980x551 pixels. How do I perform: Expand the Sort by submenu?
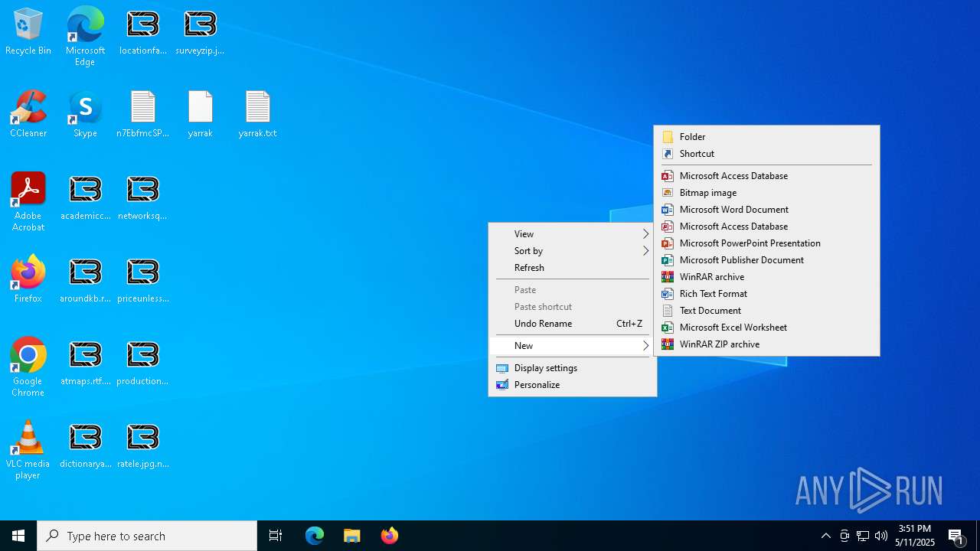pyautogui.click(x=573, y=251)
